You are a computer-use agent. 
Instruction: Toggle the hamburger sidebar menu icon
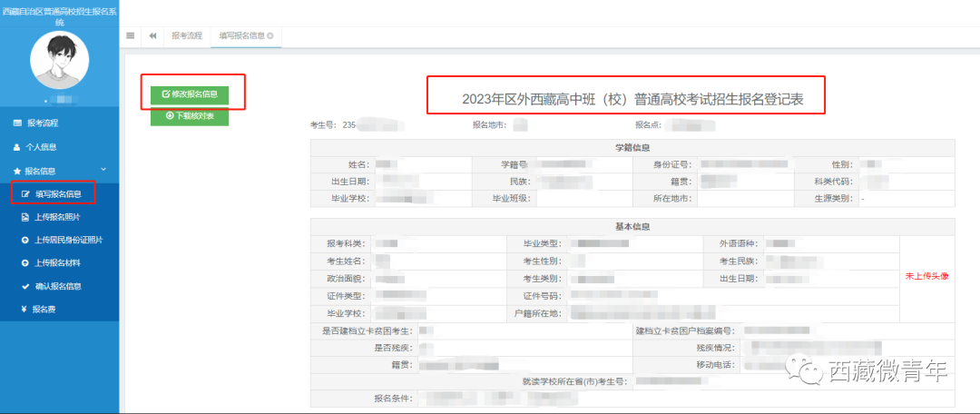point(131,35)
